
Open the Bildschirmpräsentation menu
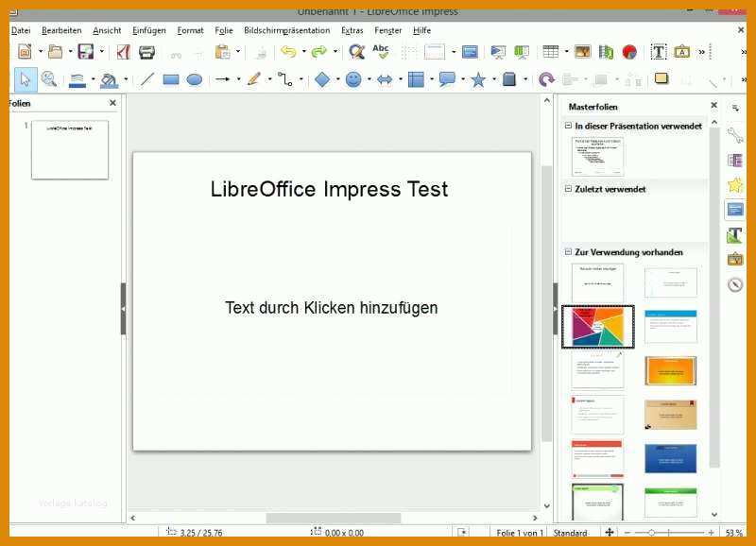287,30
